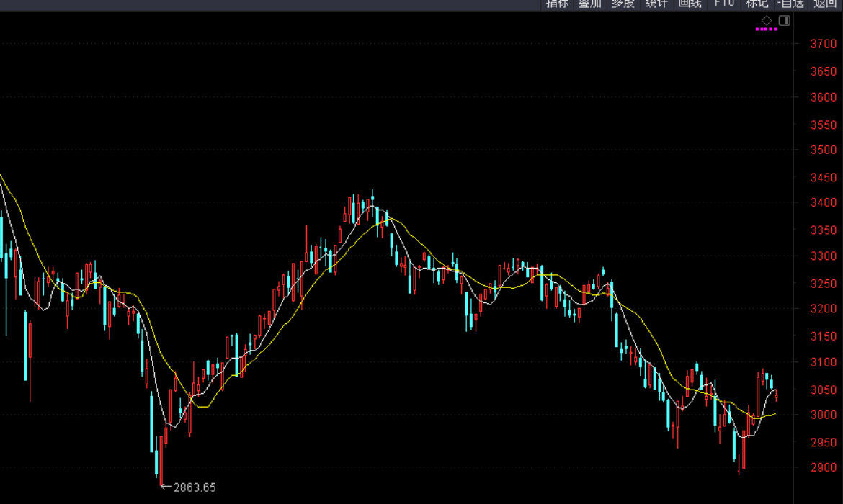Click the 3700 price axis label
The image size is (843, 504).
coord(824,44)
